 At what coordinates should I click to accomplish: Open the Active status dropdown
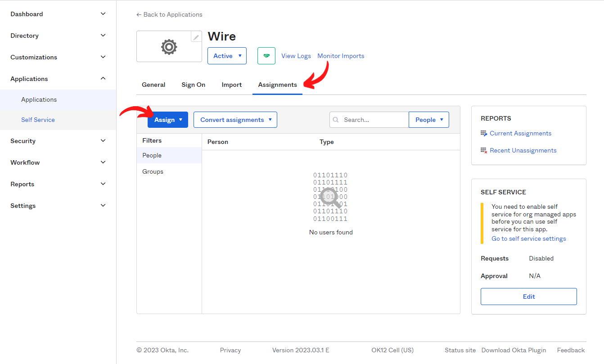[227, 56]
